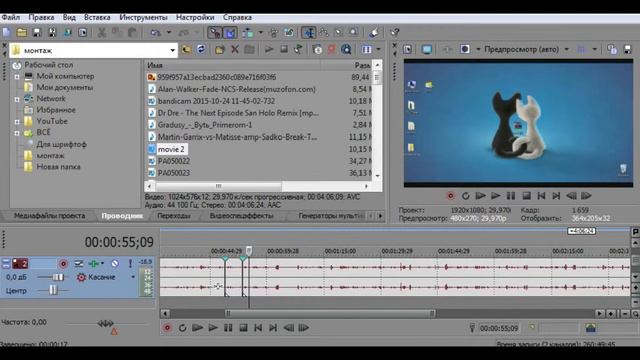Image resolution: width=640 pixels, height=360 pixels.
Task: Click the magnifier search icon in Explorer toolbar
Action: point(346,50)
